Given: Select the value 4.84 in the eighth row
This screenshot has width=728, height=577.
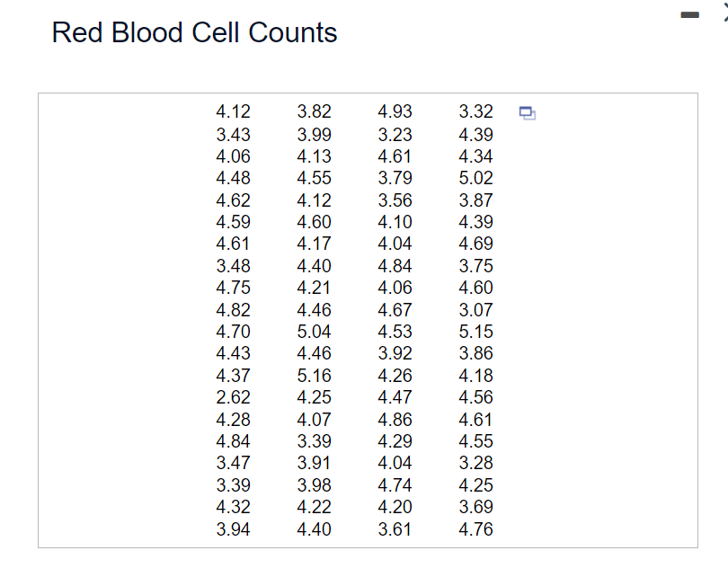Looking at the screenshot, I should point(396,265).
